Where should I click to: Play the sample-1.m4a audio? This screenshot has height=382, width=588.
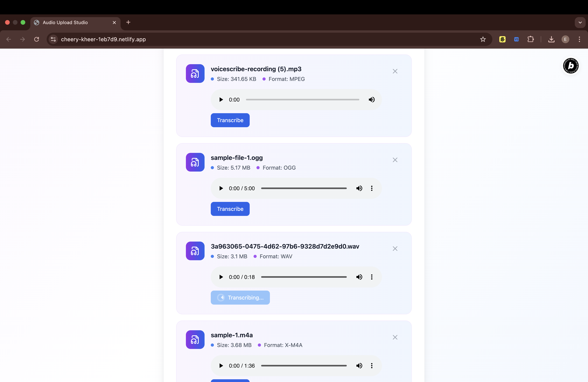[x=221, y=366]
